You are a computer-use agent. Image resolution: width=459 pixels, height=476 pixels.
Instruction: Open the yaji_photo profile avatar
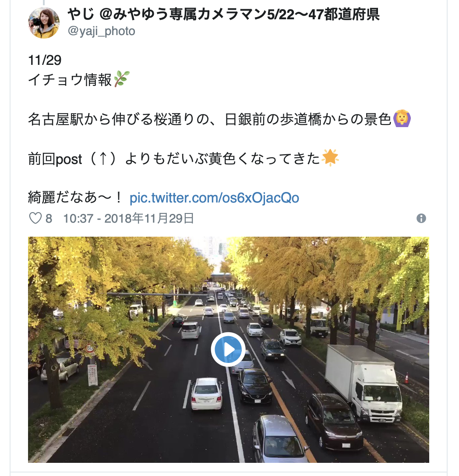44,23
